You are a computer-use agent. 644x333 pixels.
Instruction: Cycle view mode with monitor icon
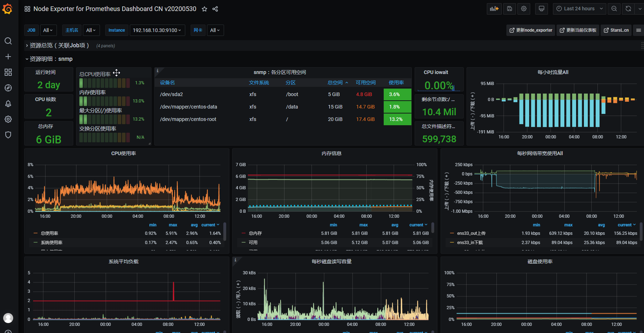(542, 9)
